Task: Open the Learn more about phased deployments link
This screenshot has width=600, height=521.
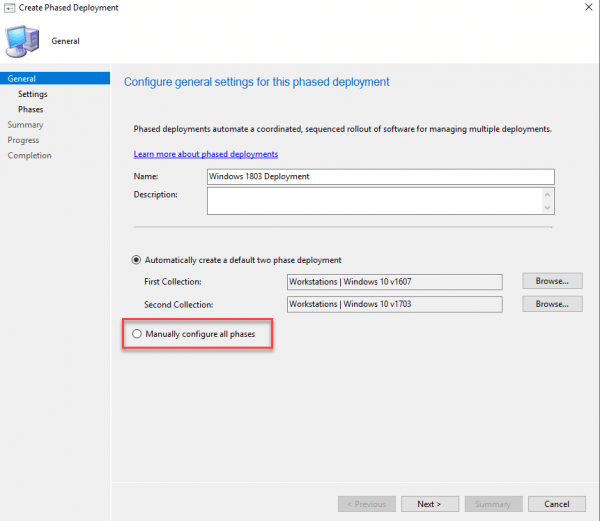Action: 206,154
